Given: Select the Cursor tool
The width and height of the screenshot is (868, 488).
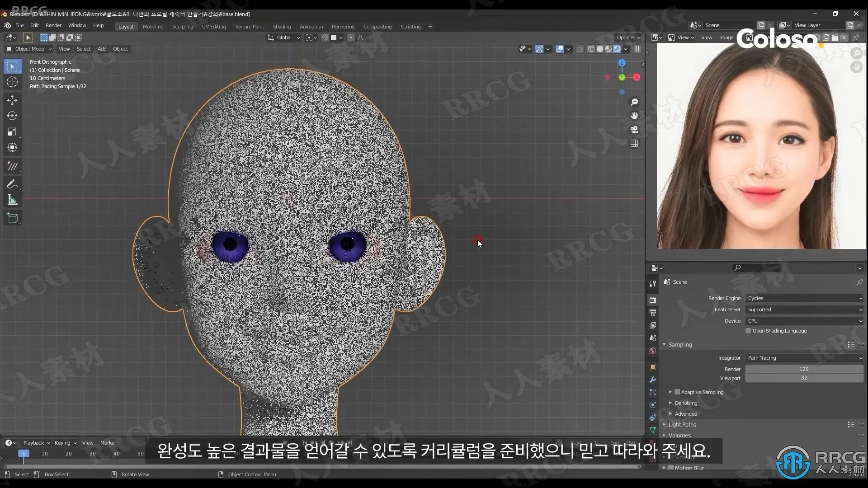Looking at the screenshot, I should coord(12,82).
